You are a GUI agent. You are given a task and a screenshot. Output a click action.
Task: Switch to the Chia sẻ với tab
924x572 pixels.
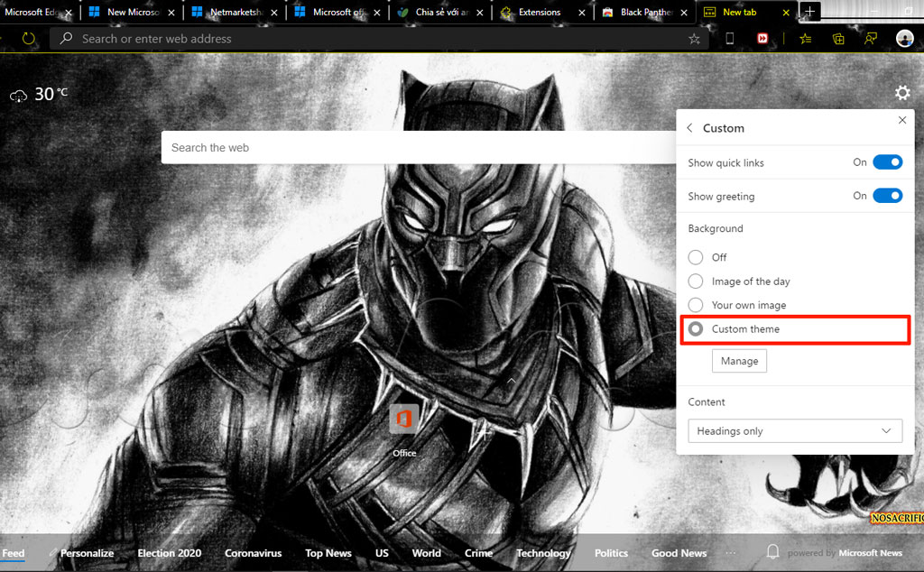[440, 12]
